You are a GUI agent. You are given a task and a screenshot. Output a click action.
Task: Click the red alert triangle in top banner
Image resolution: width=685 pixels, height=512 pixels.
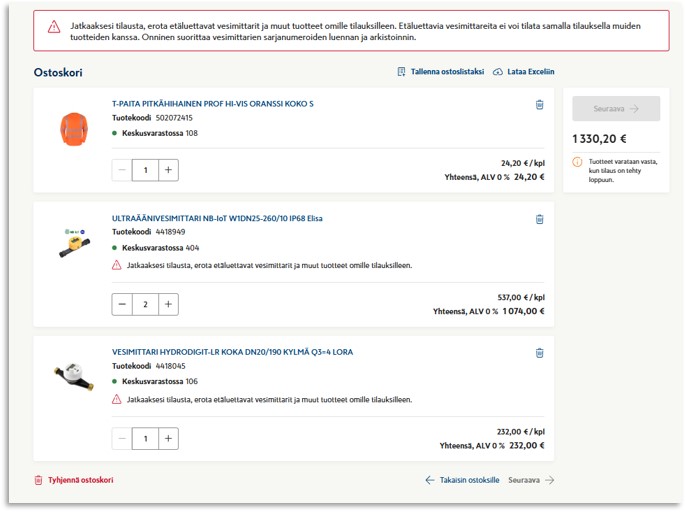click(54, 27)
